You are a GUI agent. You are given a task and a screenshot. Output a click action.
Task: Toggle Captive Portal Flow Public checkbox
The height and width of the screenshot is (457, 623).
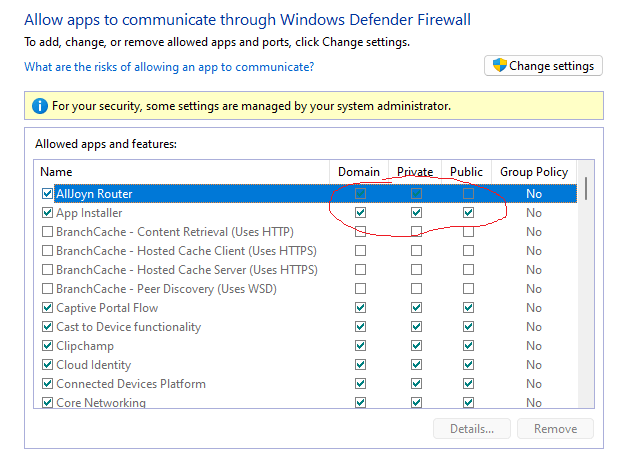(468, 308)
